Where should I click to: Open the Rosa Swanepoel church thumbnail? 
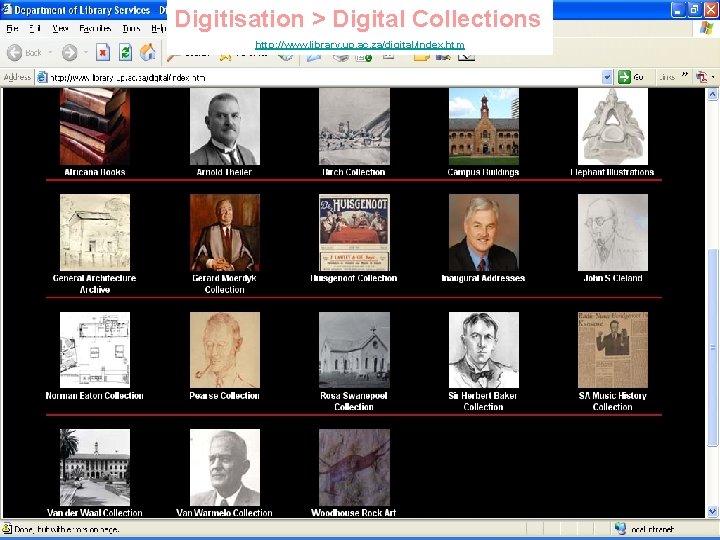pyautogui.click(x=354, y=350)
